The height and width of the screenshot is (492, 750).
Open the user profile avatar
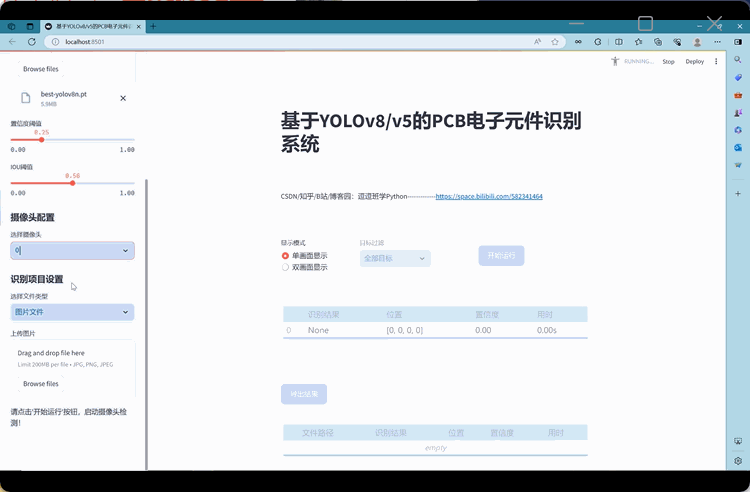pos(697,42)
